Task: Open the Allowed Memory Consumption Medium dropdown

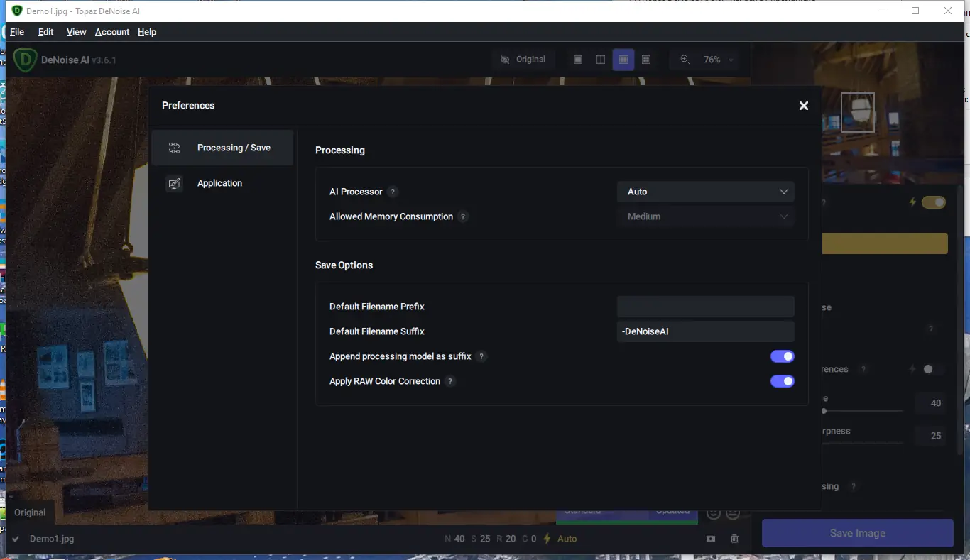Action: 706,216
